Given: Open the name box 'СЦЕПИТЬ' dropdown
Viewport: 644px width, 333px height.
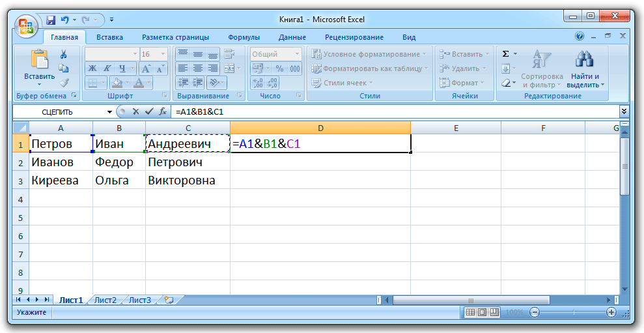Looking at the screenshot, I should pyautogui.click(x=109, y=112).
